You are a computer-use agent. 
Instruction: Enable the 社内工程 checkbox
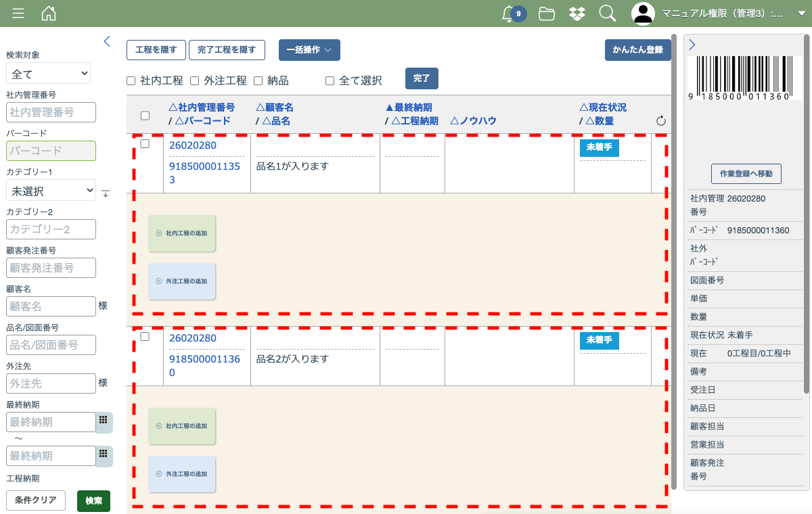click(x=131, y=81)
